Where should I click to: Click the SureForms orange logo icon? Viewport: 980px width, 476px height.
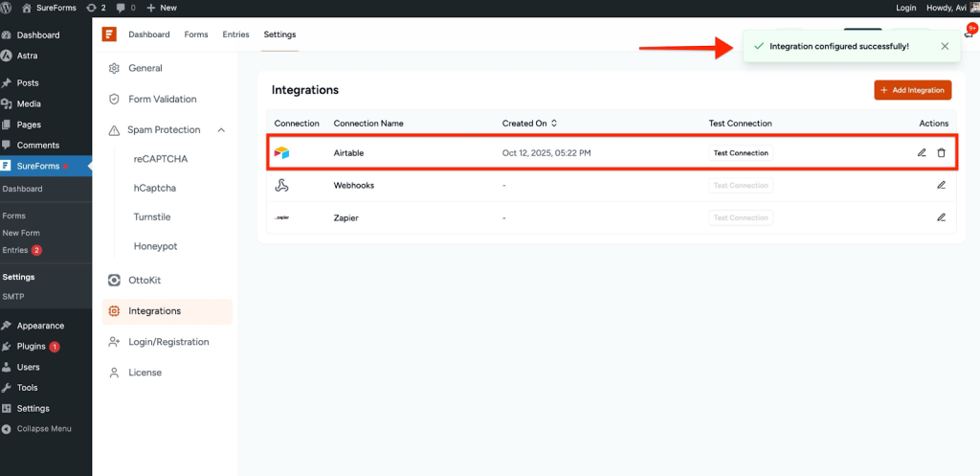tap(109, 34)
